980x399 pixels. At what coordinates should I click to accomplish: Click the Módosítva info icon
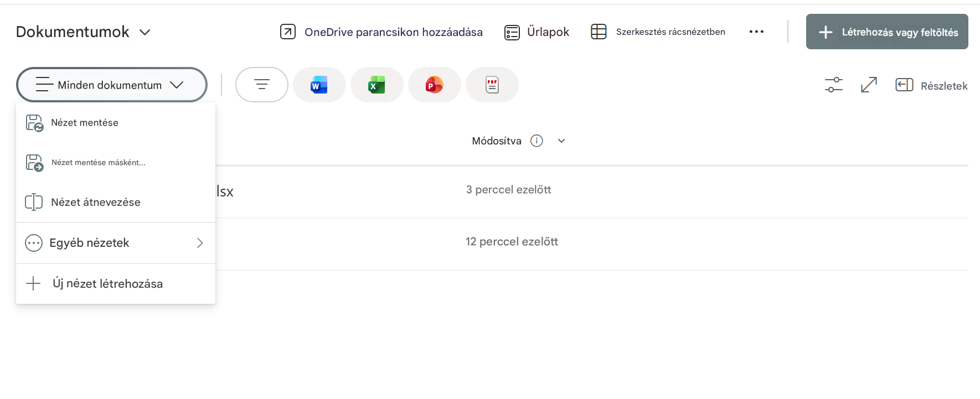[537, 141]
